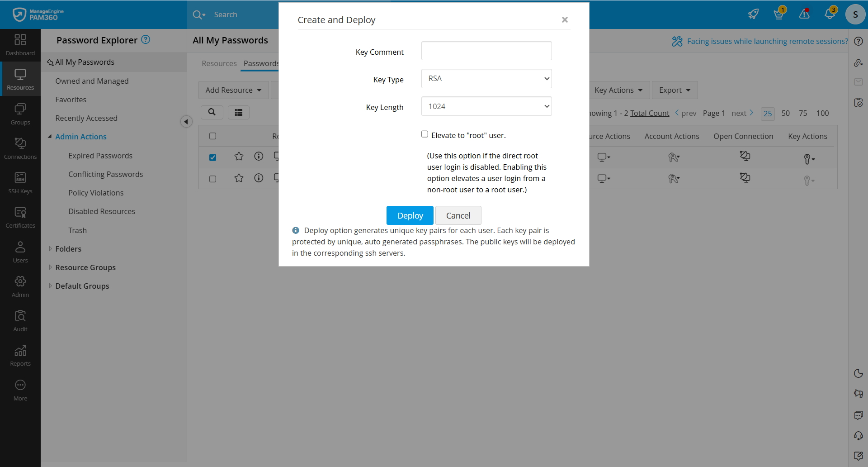Open Facing issues while launching remote sessions link
Screen dimensions: 868x467
[767, 41]
